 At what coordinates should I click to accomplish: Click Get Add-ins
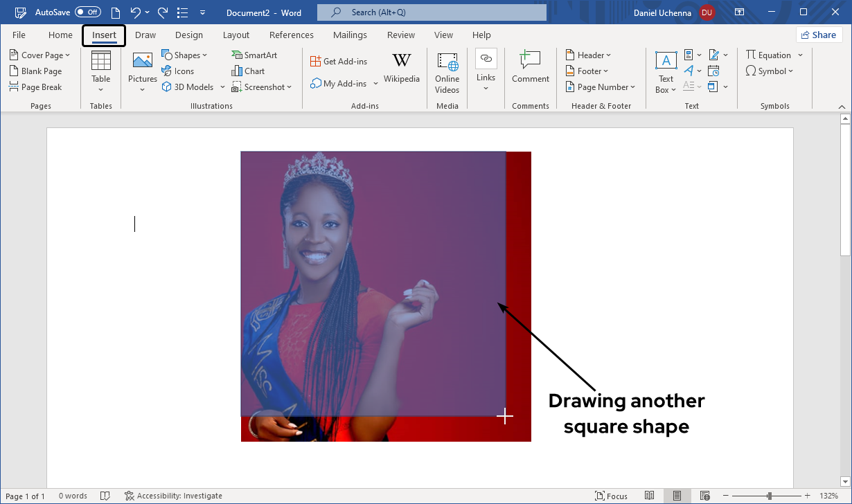339,62
